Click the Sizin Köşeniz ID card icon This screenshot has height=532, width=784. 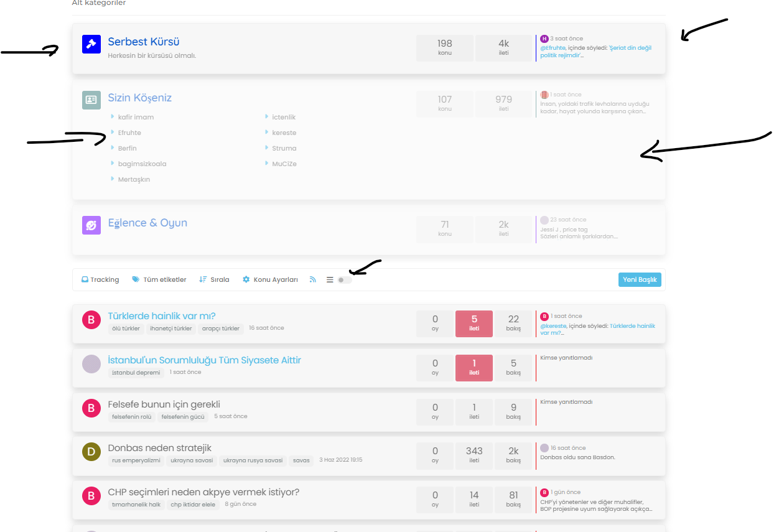pyautogui.click(x=91, y=100)
